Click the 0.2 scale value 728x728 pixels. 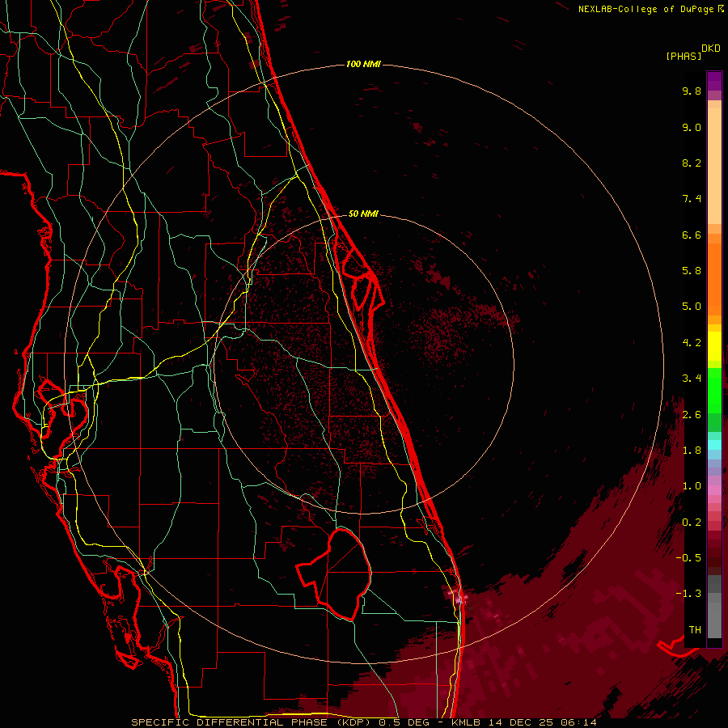(692, 523)
